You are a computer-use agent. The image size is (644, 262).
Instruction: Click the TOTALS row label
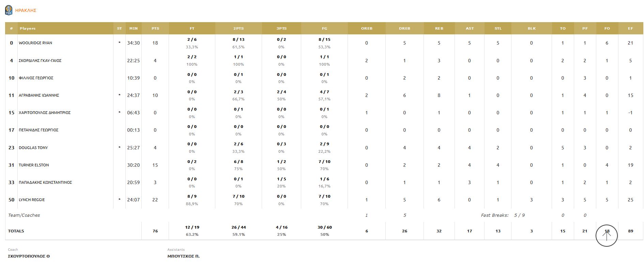[x=16, y=231]
